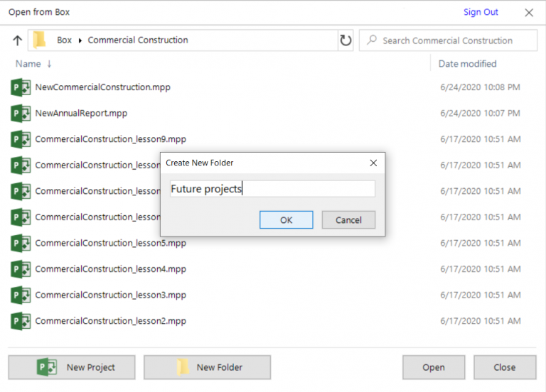Image resolution: width=546 pixels, height=392 pixels.
Task: Sort by the Date modified column header
Action: pyautogui.click(x=467, y=64)
